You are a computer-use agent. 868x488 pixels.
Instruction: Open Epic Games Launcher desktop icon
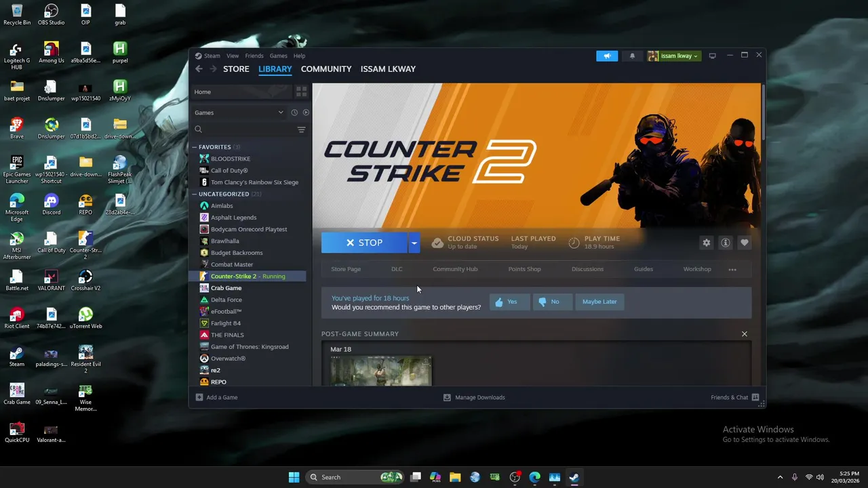(x=17, y=169)
